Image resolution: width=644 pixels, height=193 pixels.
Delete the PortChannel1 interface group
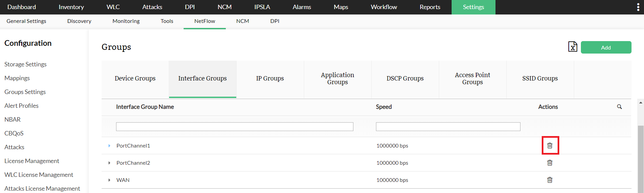550,146
